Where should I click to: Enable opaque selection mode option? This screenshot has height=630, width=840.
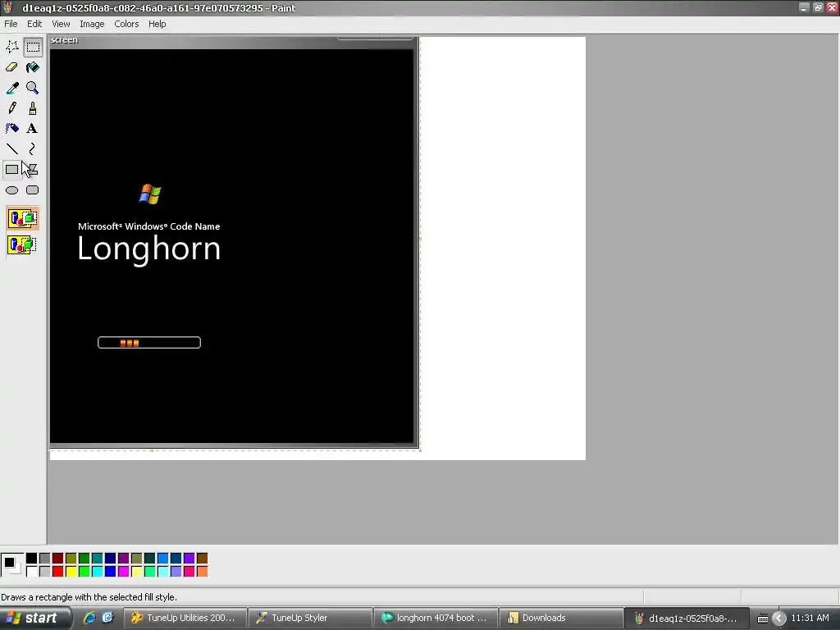(22, 218)
